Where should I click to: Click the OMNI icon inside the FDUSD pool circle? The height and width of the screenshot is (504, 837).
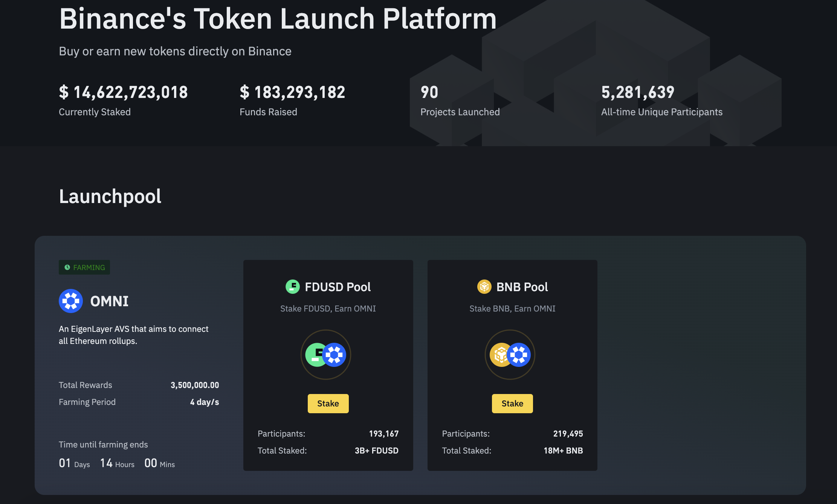point(335,354)
